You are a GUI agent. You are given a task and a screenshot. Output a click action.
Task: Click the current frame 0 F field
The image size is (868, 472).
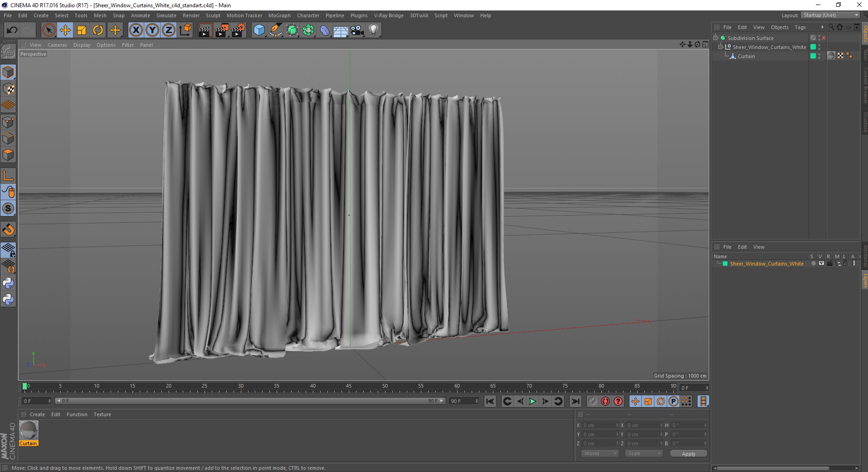point(37,401)
